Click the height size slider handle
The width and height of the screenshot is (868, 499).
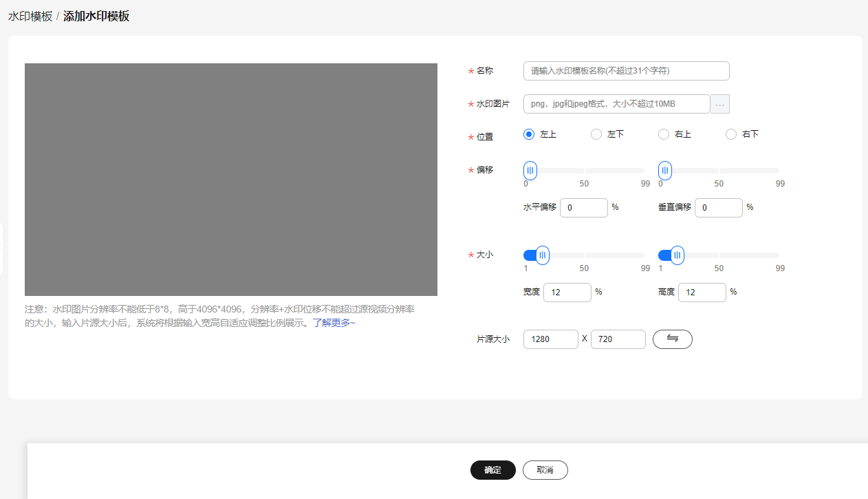click(x=677, y=255)
